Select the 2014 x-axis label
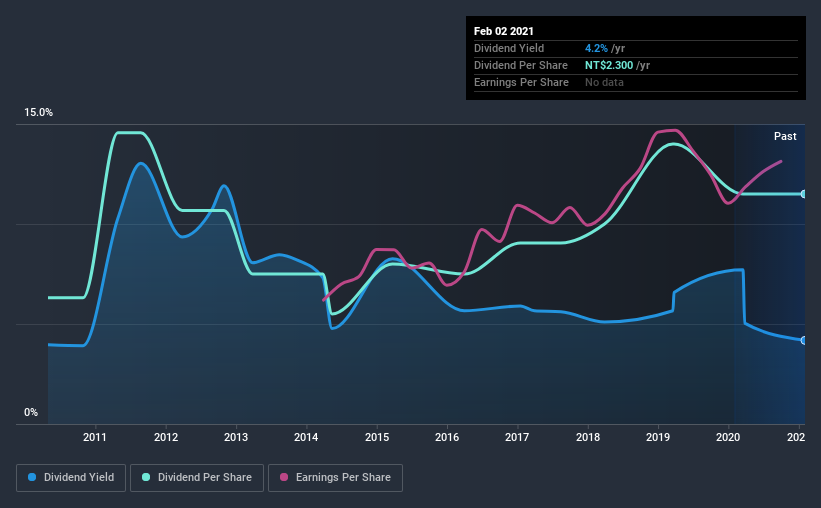Screen dimensions: 821x508 [x=306, y=437]
